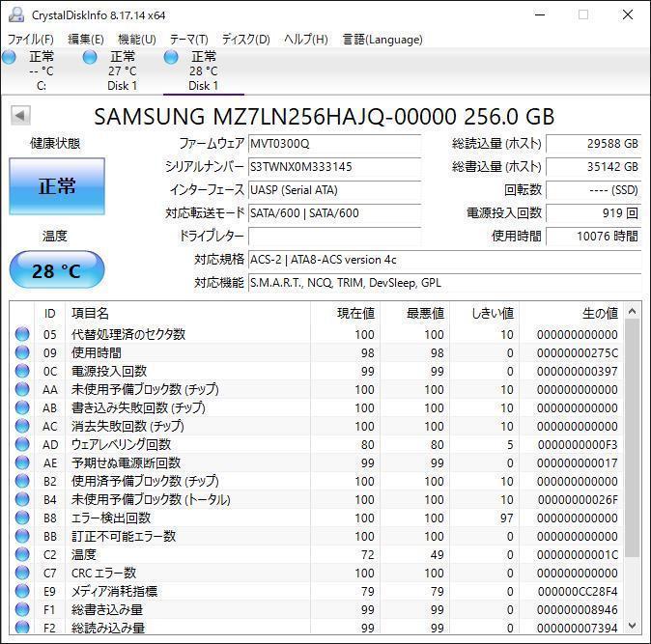Click status orb for C: drive
Screen dimensions: 651x644
coord(9,57)
